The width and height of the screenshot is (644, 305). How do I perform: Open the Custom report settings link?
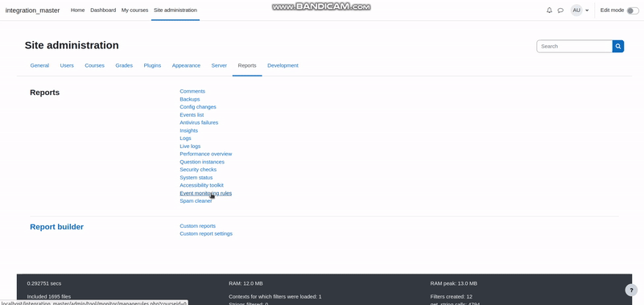point(206,234)
